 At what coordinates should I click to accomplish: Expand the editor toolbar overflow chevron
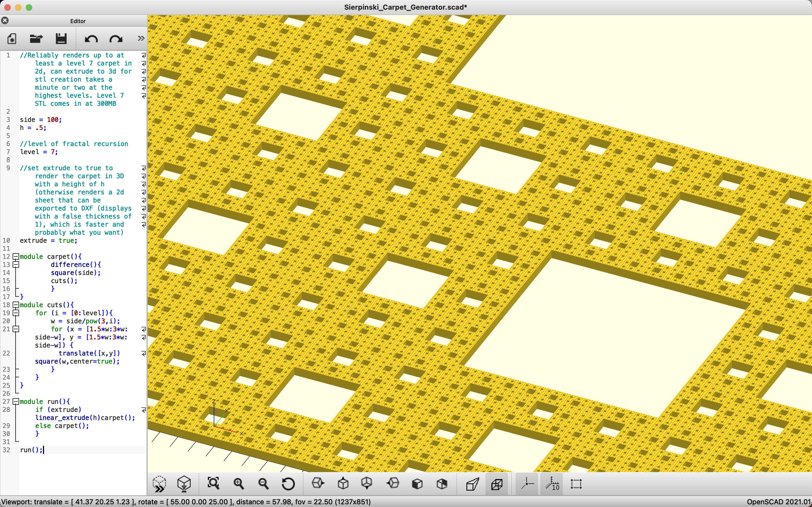(141, 39)
